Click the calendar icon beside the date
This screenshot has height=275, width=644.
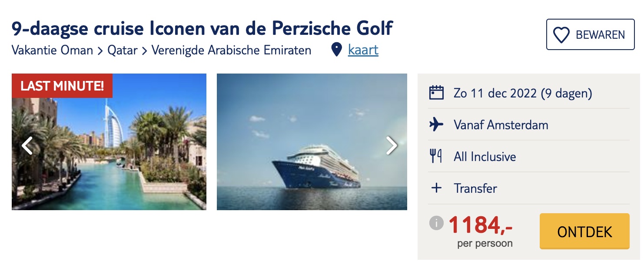tap(436, 93)
